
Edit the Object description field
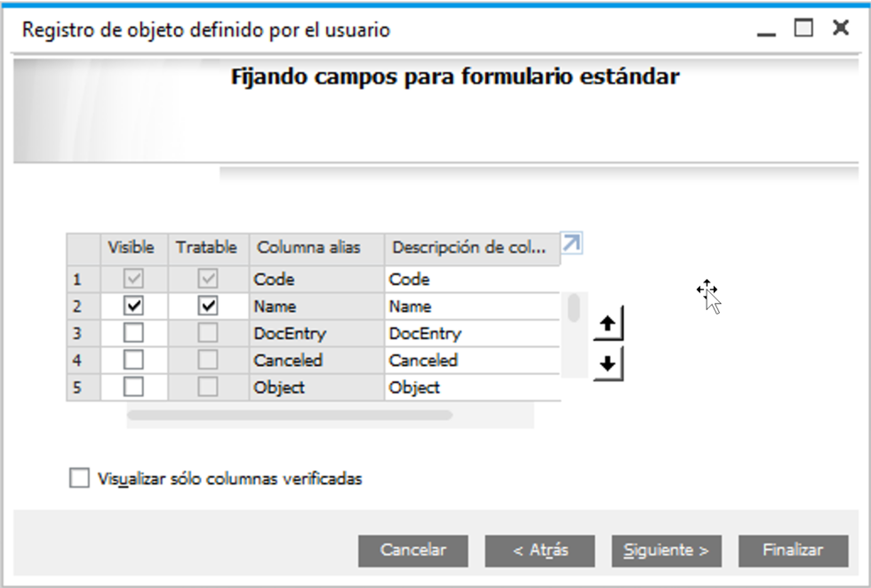click(x=472, y=387)
